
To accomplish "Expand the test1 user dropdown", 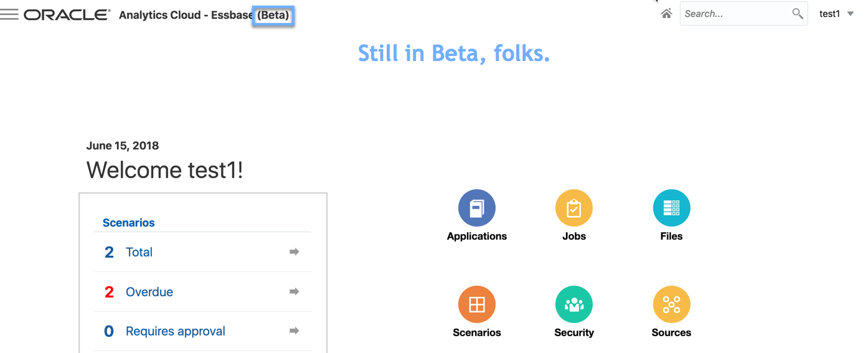I will 836,14.
